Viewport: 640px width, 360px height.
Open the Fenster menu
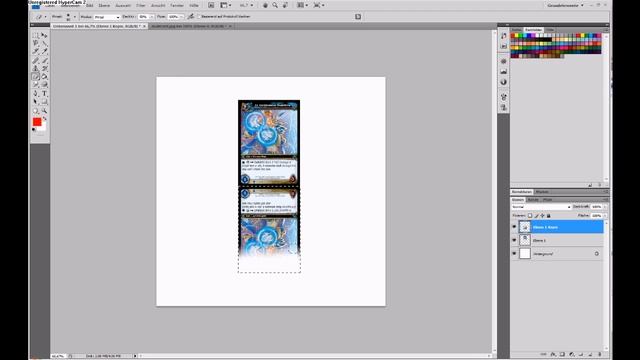[177, 5]
